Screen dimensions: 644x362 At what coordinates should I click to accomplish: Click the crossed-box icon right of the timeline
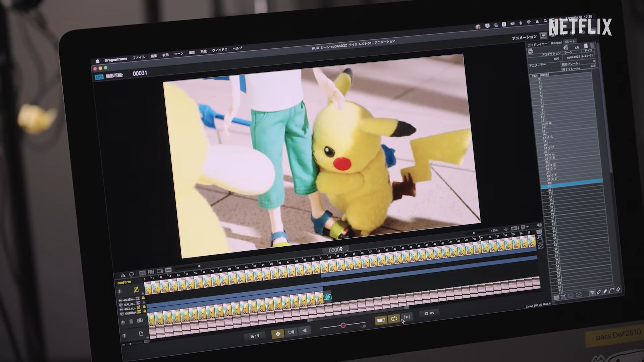point(541,247)
